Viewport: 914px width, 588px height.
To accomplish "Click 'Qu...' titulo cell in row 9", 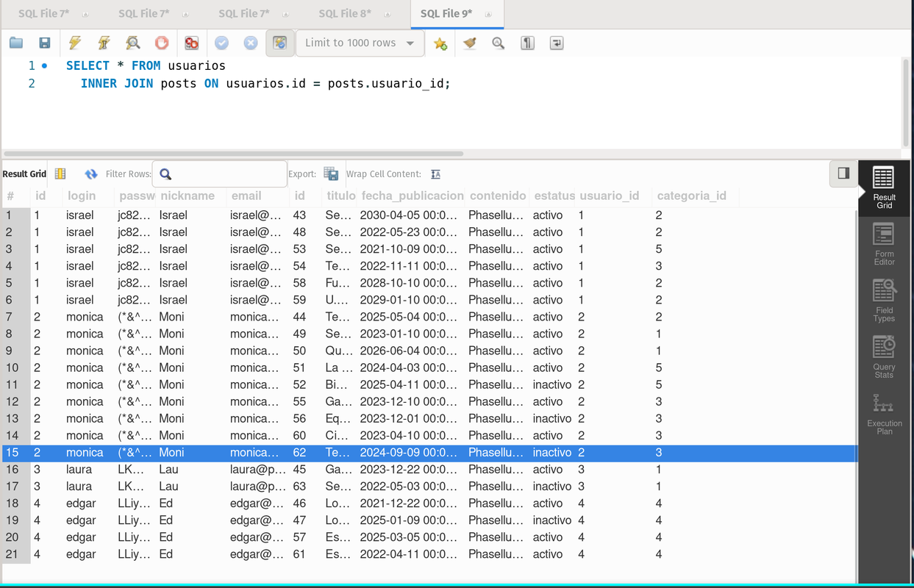I will (x=338, y=351).
